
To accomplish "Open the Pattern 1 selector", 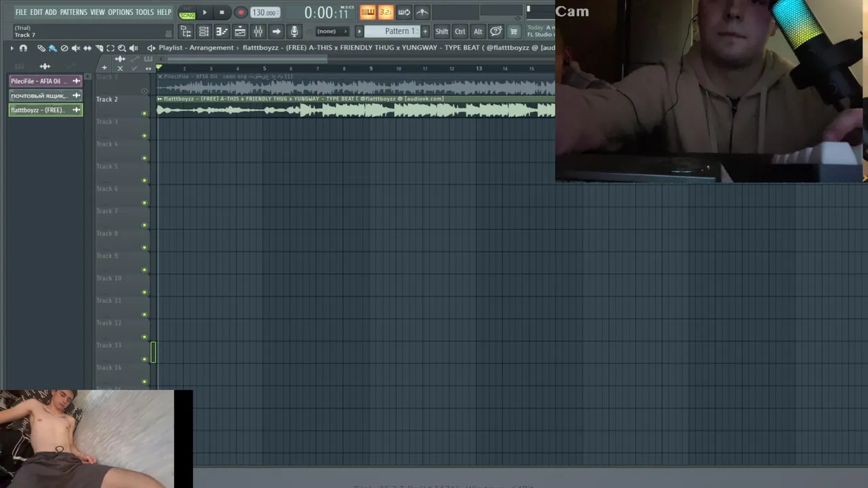I will click(397, 31).
